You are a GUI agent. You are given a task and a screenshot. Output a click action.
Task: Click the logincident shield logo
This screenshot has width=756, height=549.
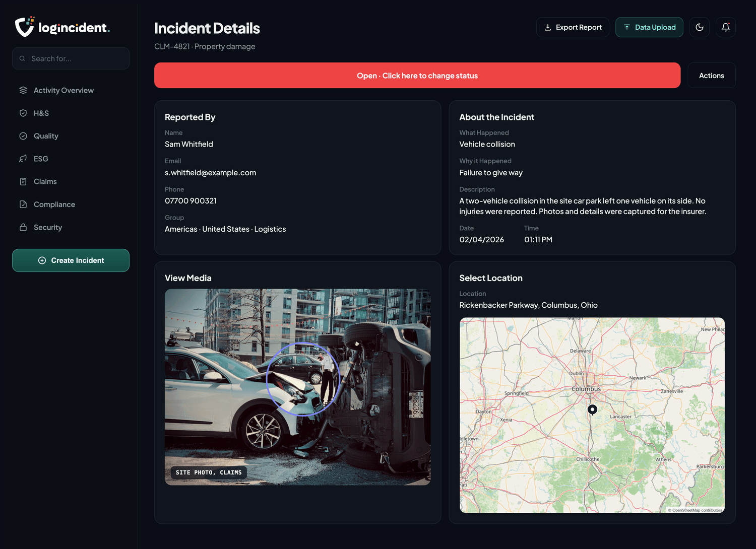pyautogui.click(x=24, y=27)
